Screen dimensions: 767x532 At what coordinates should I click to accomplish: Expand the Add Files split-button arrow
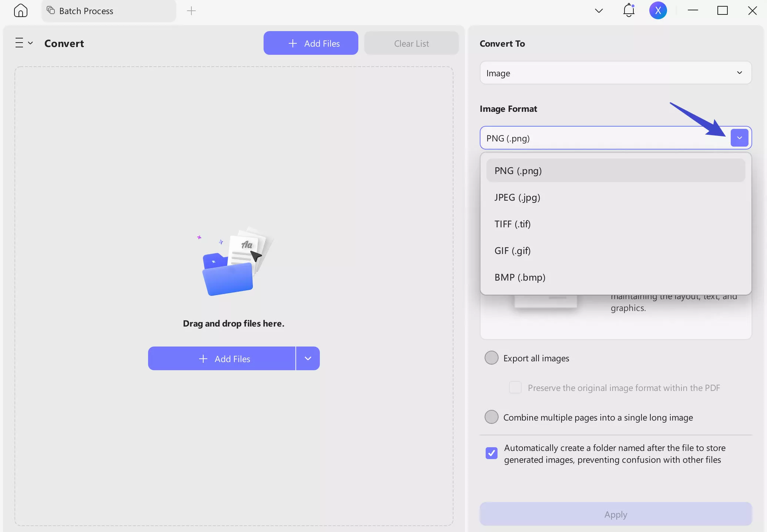[x=308, y=358]
